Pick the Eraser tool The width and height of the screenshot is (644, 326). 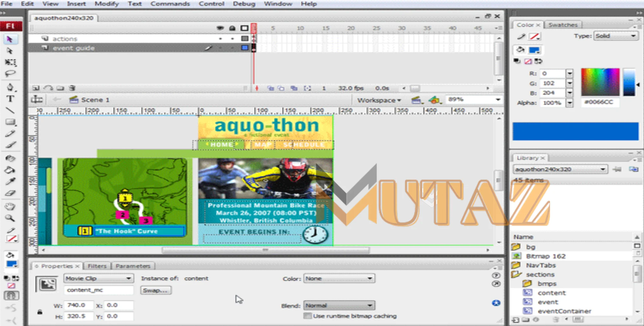point(10,193)
